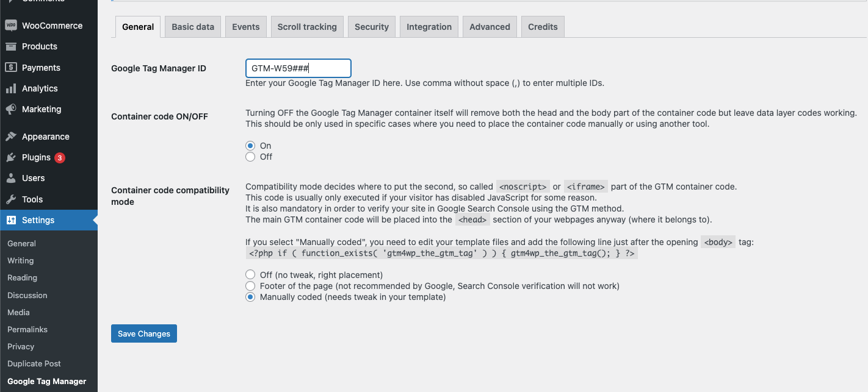Click the Settings menu item
The width and height of the screenshot is (868, 392).
[49, 220]
